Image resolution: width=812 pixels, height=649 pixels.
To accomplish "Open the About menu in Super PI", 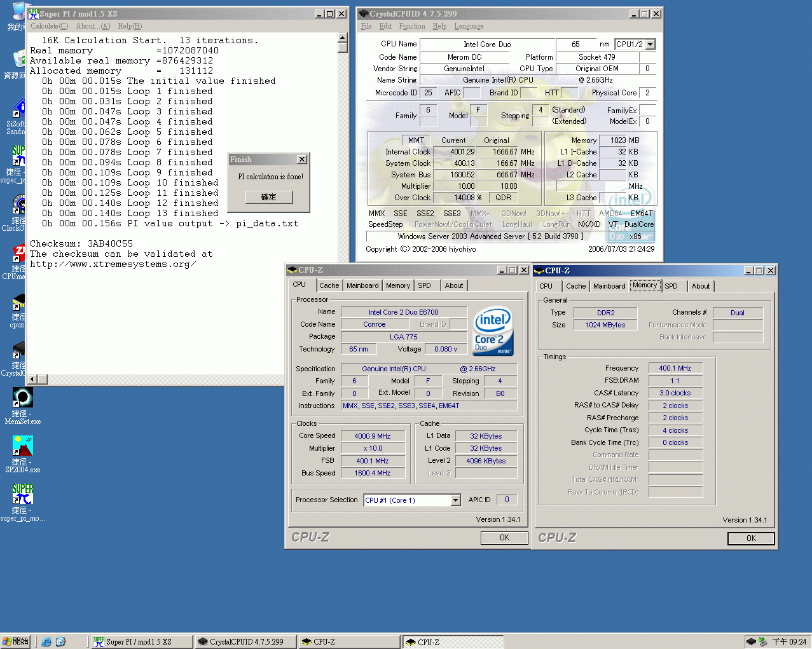I will (x=93, y=26).
